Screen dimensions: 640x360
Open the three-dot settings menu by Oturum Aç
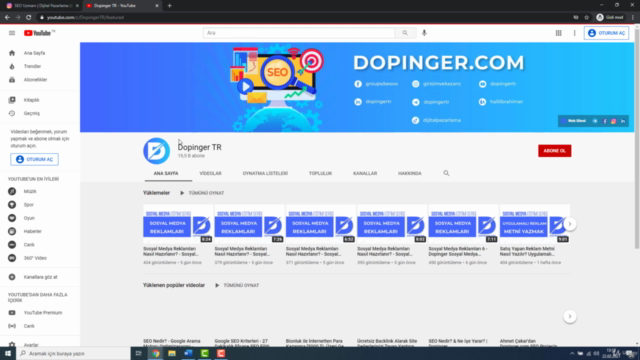pyautogui.click(x=574, y=33)
